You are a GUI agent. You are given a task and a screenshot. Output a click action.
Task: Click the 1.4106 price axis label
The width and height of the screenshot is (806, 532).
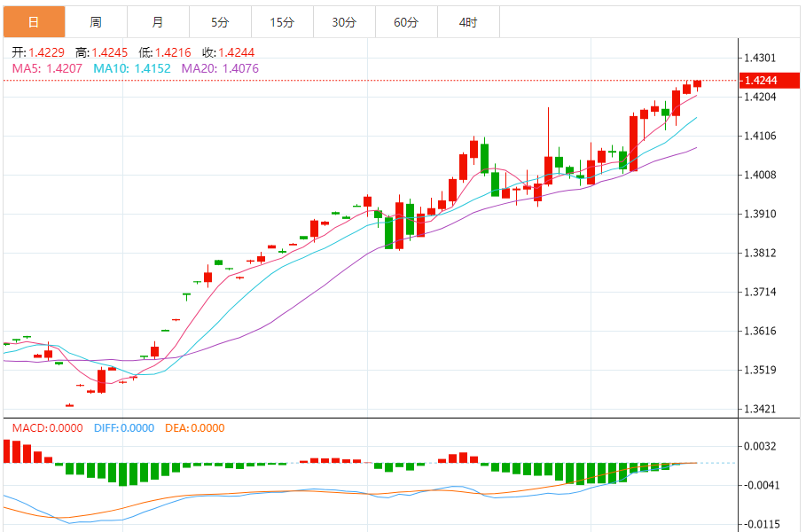[x=760, y=137]
